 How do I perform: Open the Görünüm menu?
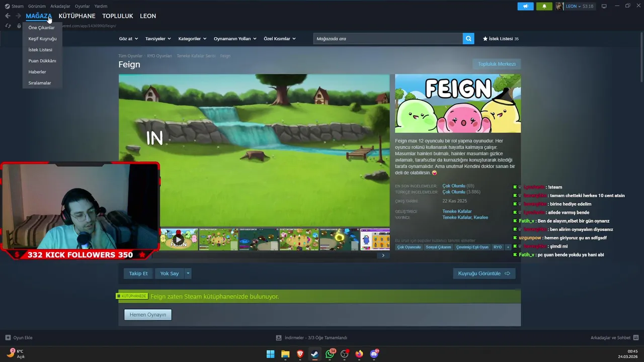(x=37, y=7)
